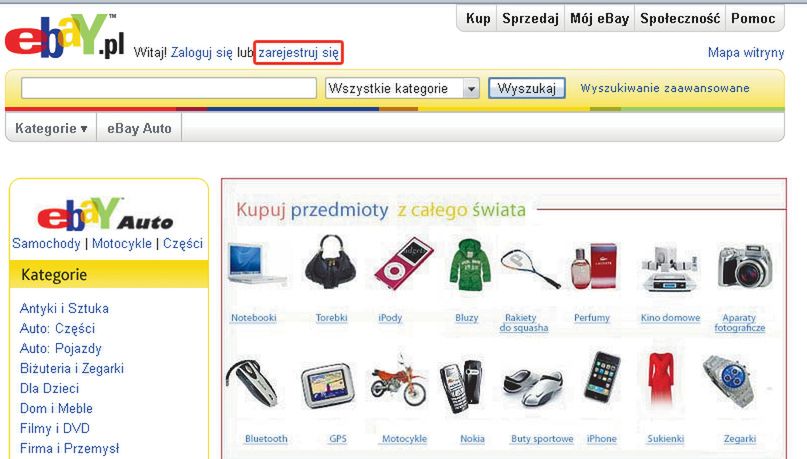Click the eBay Auto logo in sidebar

pos(106,214)
